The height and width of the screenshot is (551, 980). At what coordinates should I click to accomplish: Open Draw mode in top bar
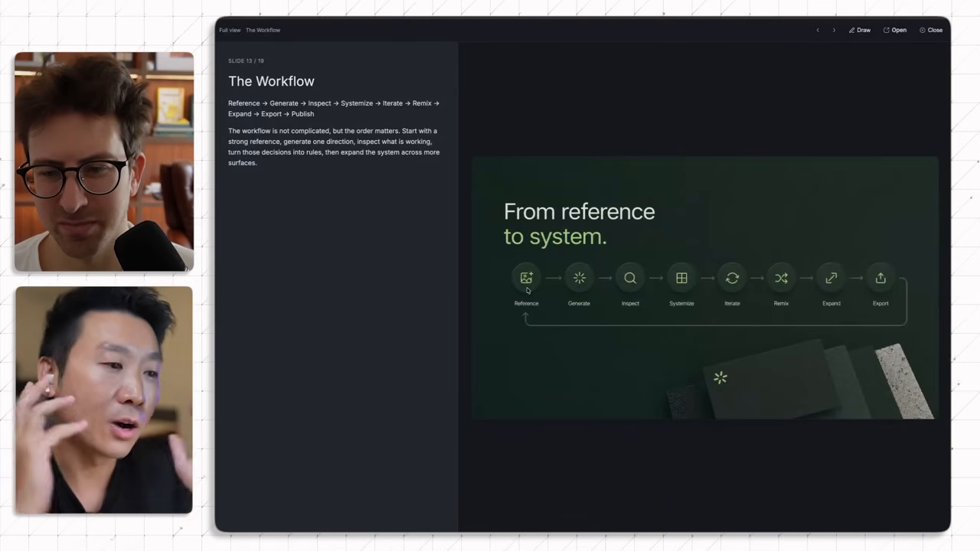(x=860, y=30)
